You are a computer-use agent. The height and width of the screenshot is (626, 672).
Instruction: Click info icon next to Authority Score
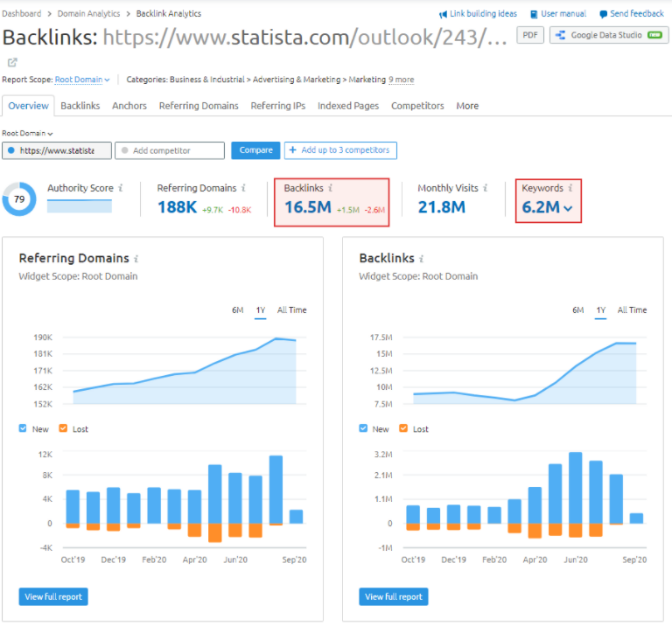[x=121, y=188]
